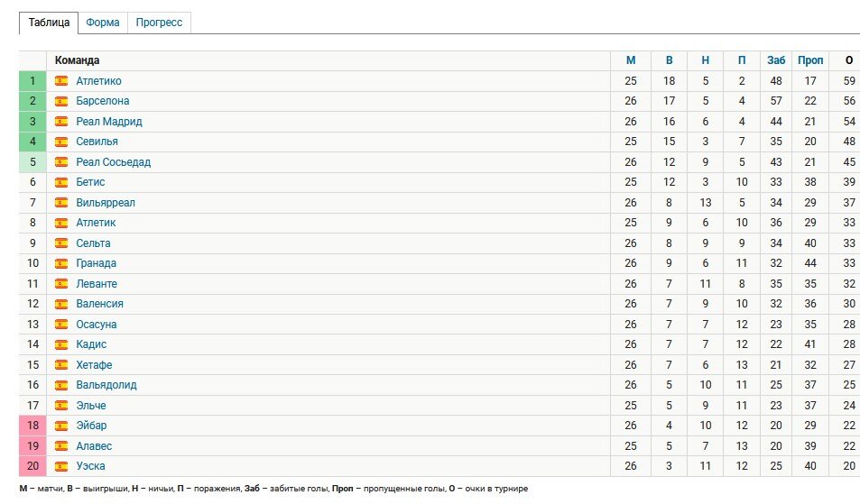
Task: Sort by the Проп column header
Action: click(810, 60)
